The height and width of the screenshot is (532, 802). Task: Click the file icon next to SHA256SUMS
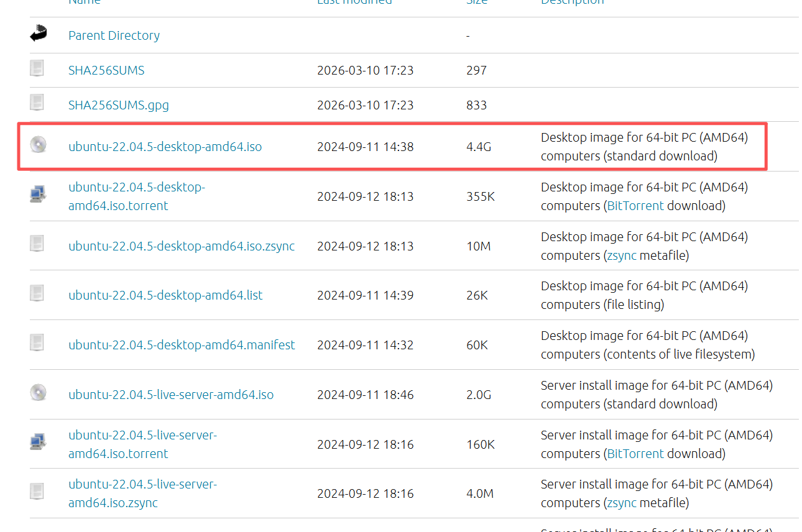(x=37, y=68)
